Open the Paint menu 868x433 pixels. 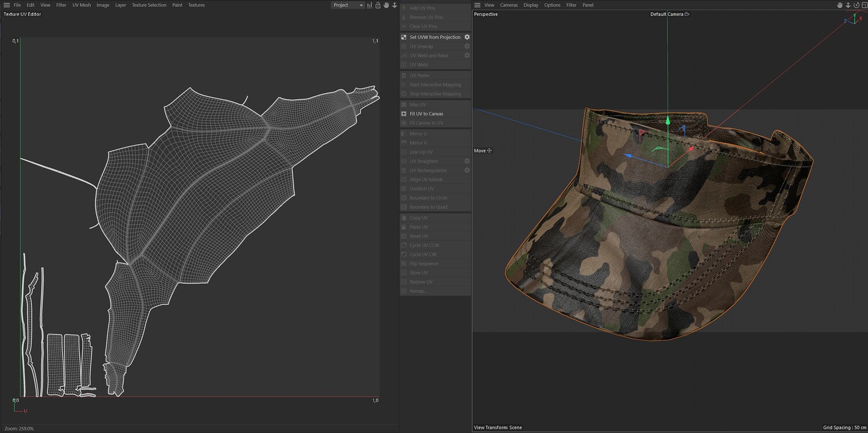point(177,5)
